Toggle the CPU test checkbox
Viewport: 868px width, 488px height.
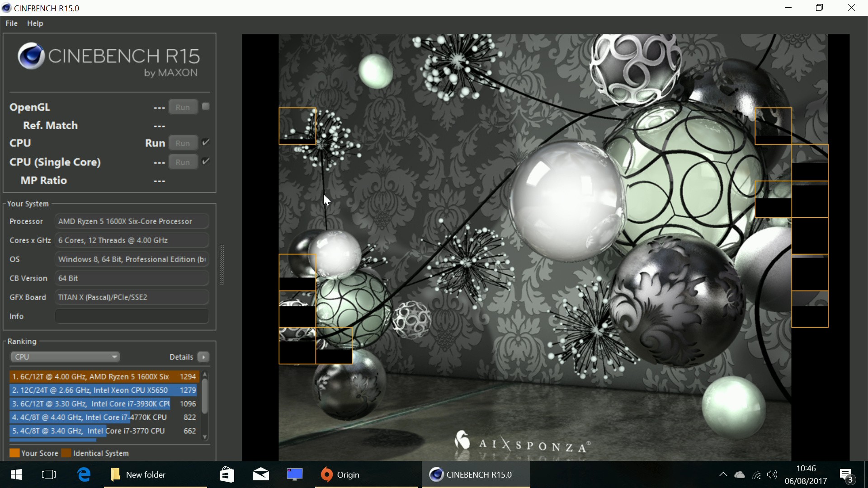(x=206, y=143)
